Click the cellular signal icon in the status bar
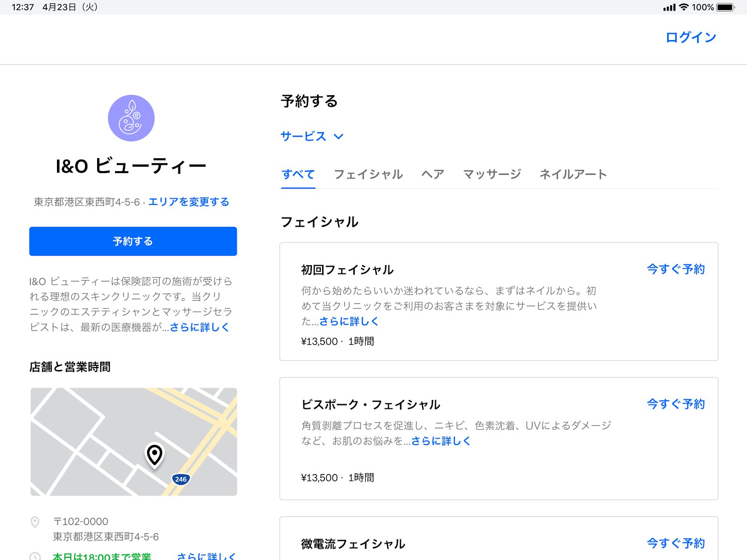 coord(669,7)
